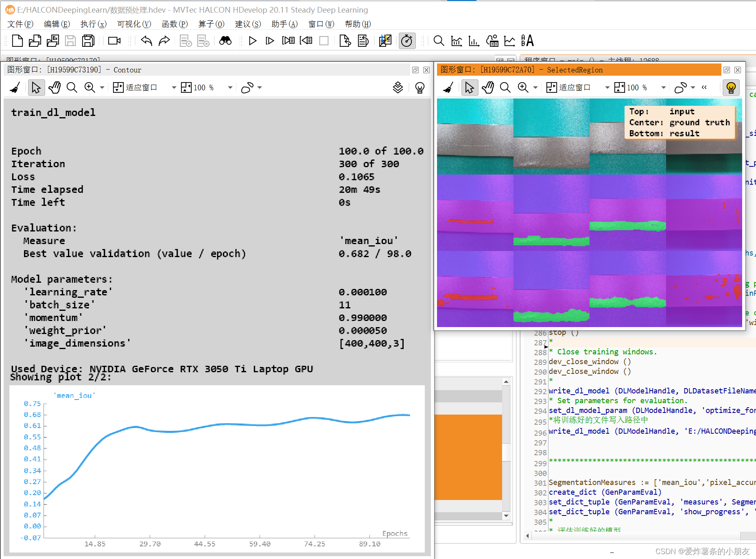Select the hand pan tool in SelectedRegion window
Viewport: 756px width, 559px height.
487,87
